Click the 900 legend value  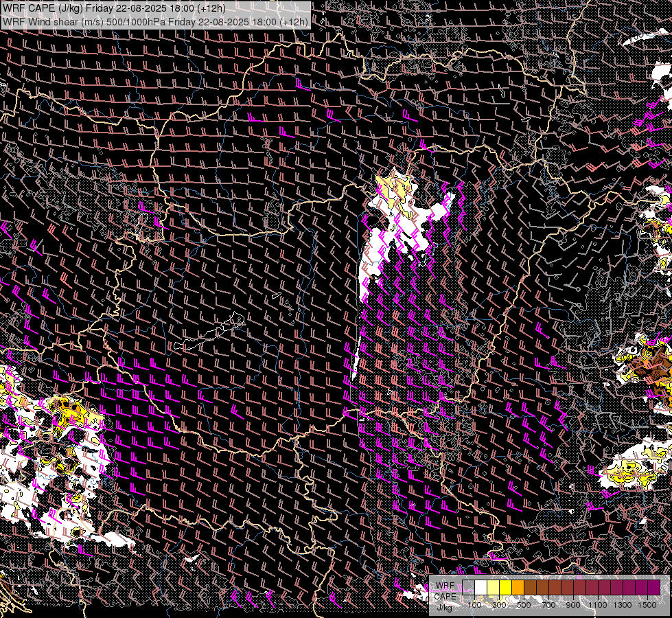point(573,605)
